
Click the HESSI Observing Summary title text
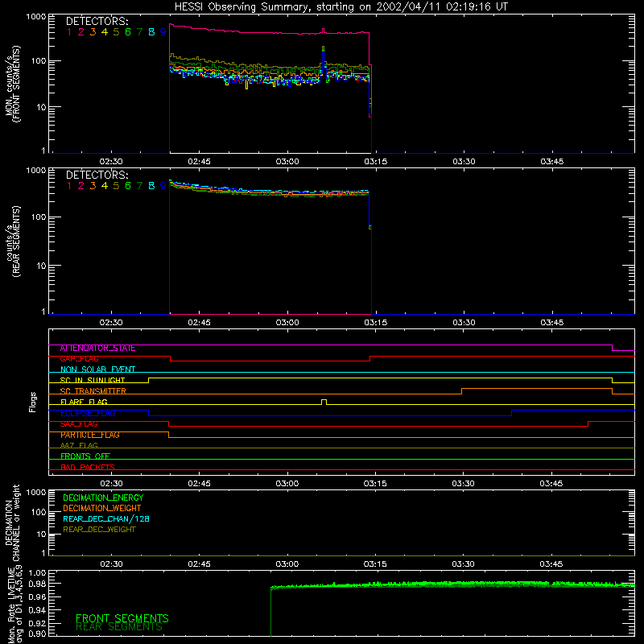pos(341,7)
